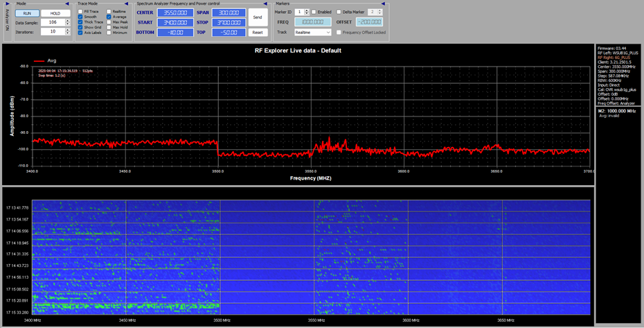The image size is (644, 328).
Task: Click the red Avg legend swatch
Action: click(39, 60)
